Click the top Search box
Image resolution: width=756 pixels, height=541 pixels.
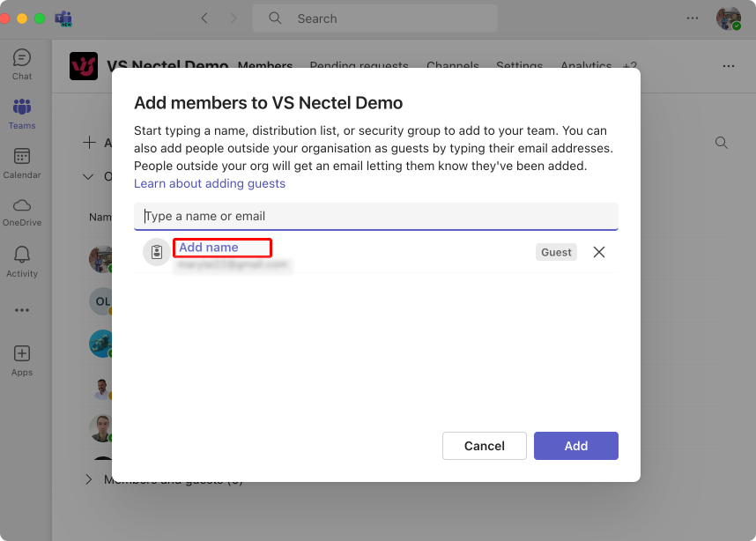(x=374, y=19)
